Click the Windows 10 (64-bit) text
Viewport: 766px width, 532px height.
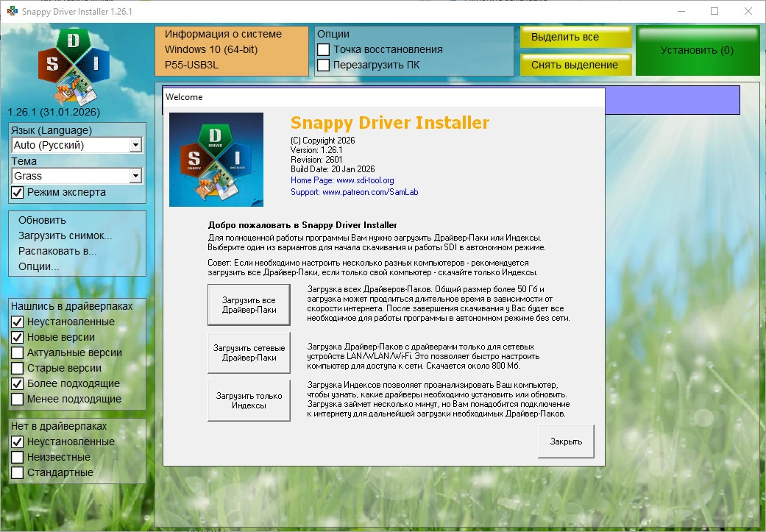(211, 49)
